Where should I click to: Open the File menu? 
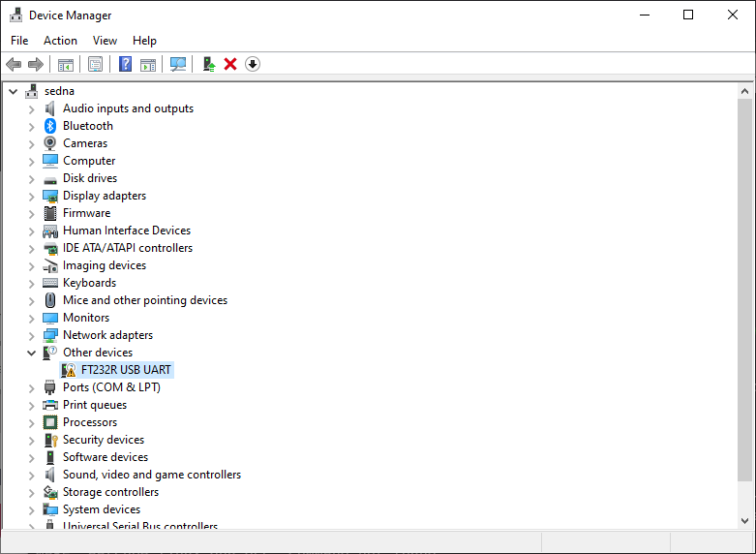[19, 41]
